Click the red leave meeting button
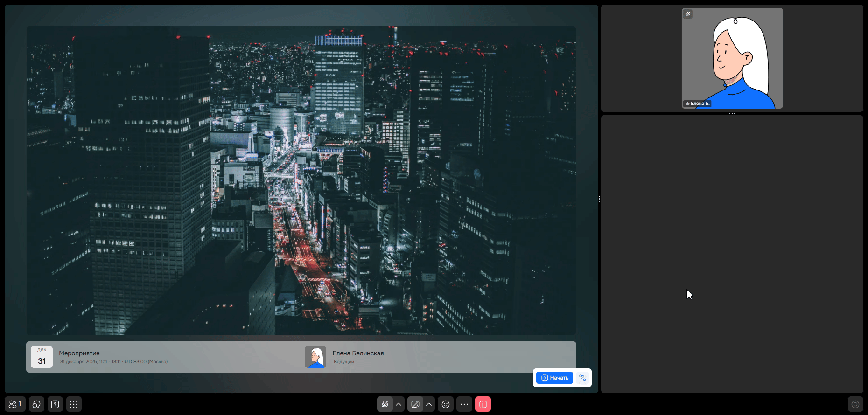This screenshot has height=415, width=868. [483, 404]
